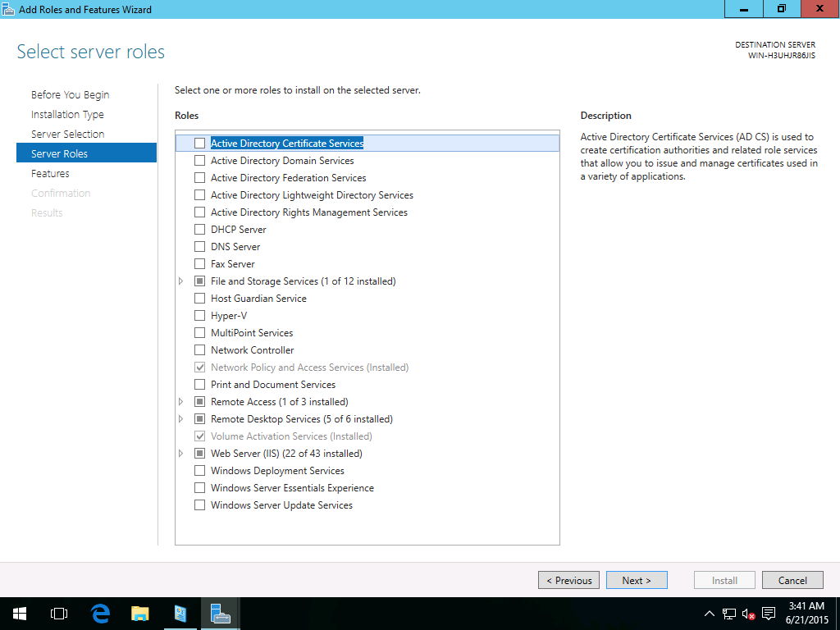Navigate to the Installation Type step
This screenshot has width=840, height=630.
pyautogui.click(x=67, y=115)
